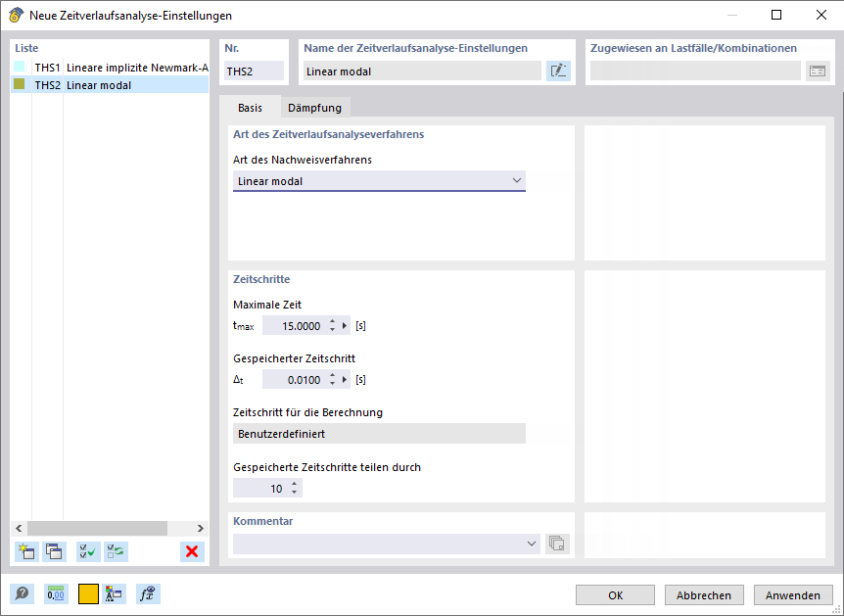
Task: Click the horizontal list scrollbar thumb
Action: point(98,528)
